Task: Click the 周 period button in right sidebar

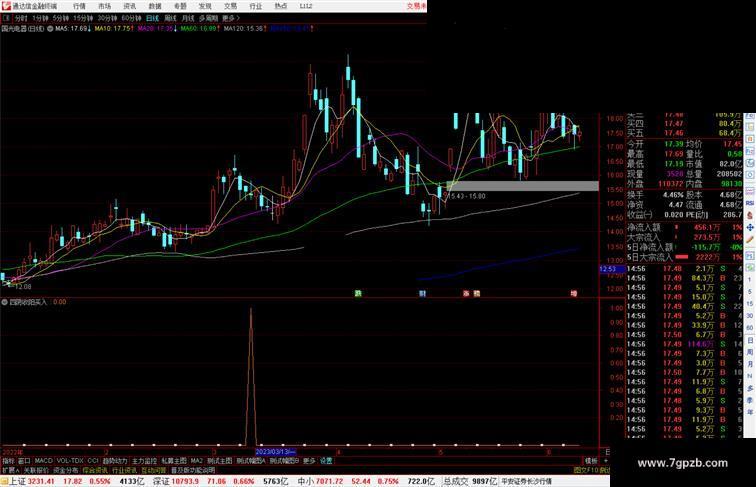Action: (750, 352)
